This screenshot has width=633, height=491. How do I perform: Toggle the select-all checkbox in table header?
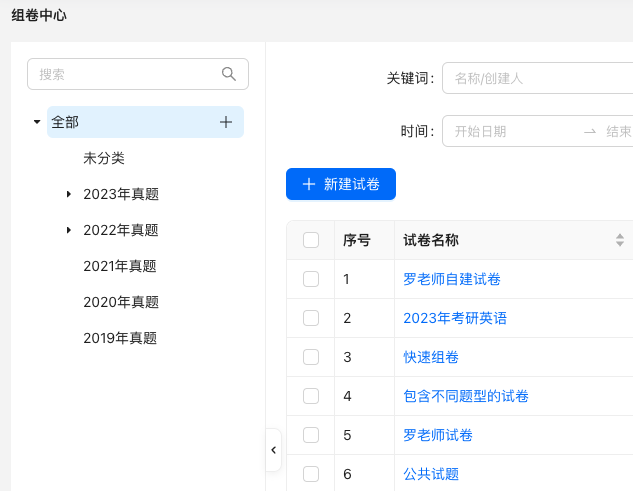(311, 240)
